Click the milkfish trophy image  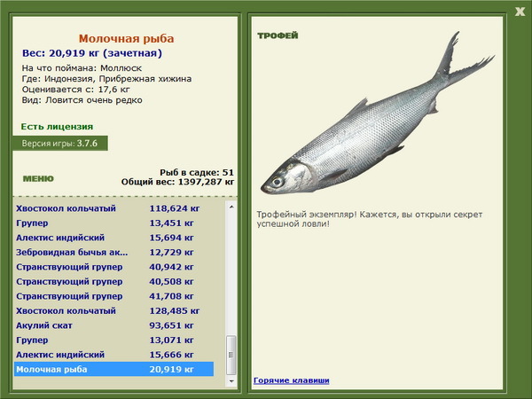[x=377, y=113]
